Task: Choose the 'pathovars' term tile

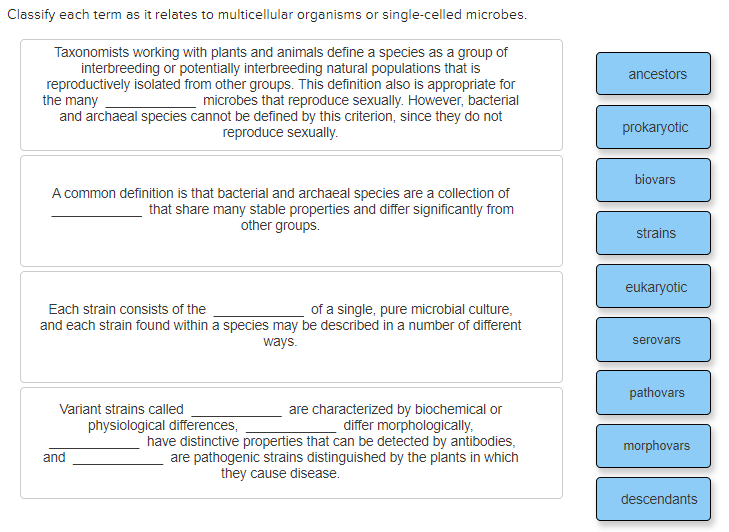Action: pos(653,392)
